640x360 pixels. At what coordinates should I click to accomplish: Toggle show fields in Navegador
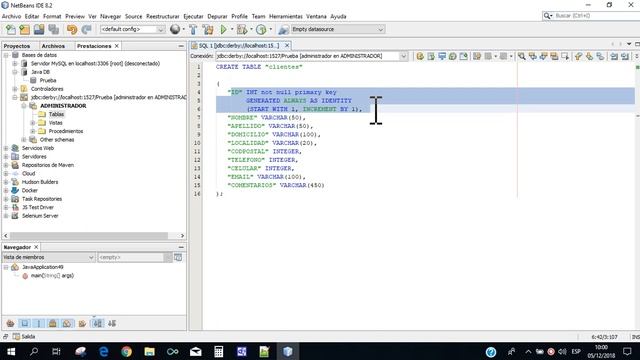(x=25, y=323)
